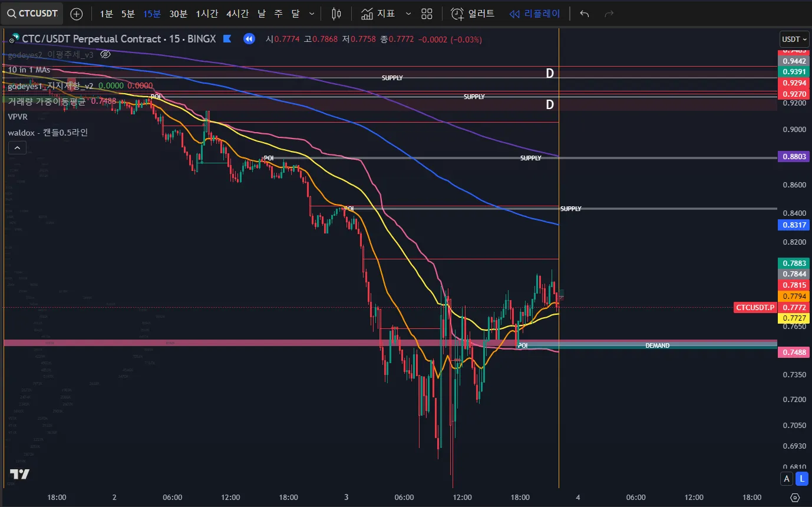Toggle log scale with the L button
The height and width of the screenshot is (507, 812).
point(801,479)
